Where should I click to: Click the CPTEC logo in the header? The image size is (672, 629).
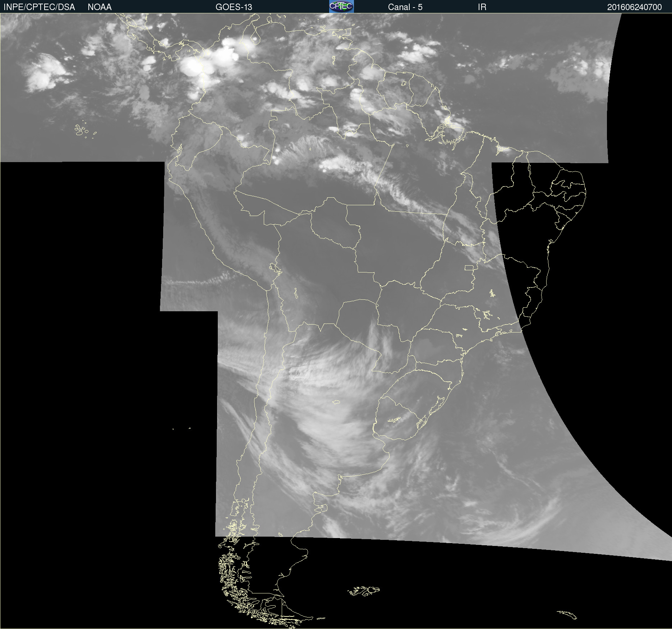coord(341,6)
